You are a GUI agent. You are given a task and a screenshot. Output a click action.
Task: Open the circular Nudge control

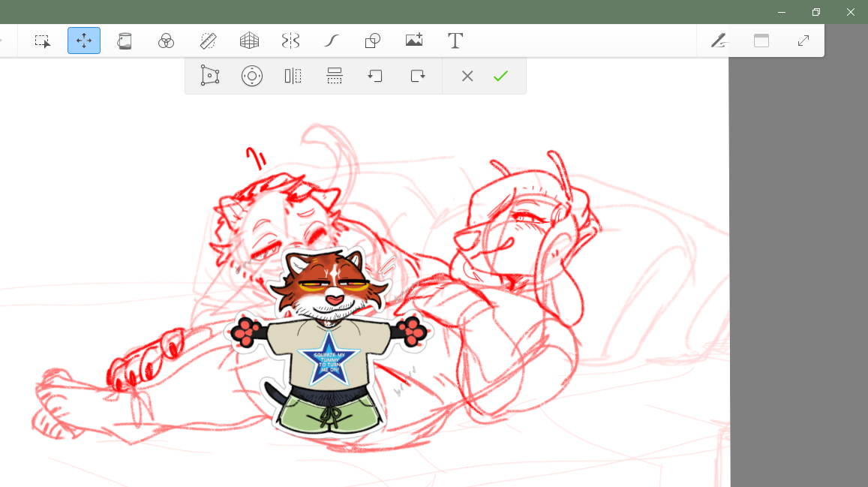click(x=252, y=76)
